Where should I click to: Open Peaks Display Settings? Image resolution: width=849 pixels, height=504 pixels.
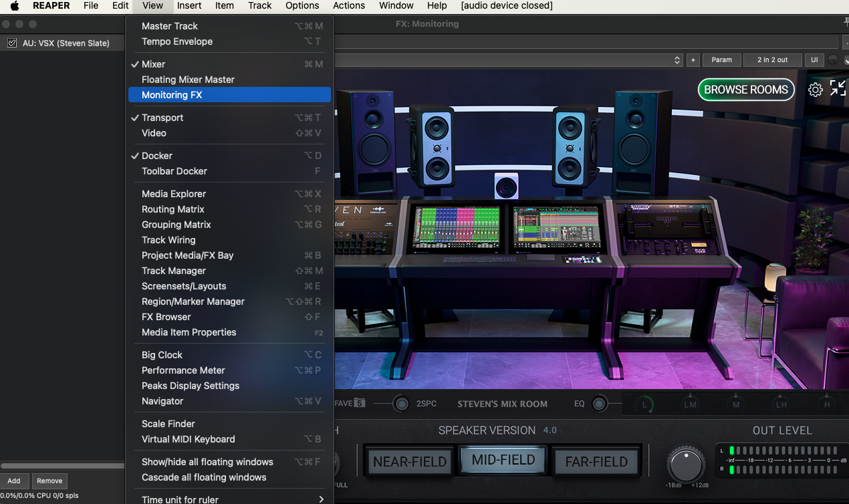[x=229, y=386]
